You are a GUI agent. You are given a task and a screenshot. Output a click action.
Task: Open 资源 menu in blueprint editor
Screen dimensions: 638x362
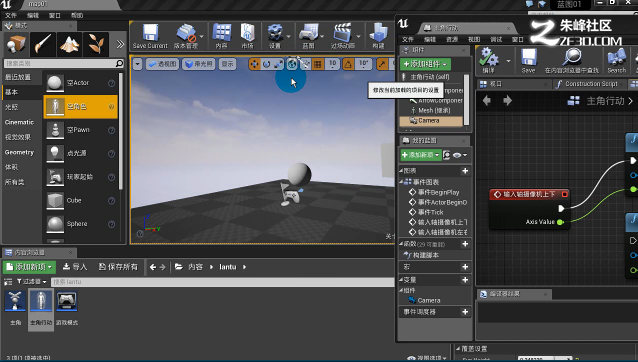pyautogui.click(x=452, y=39)
